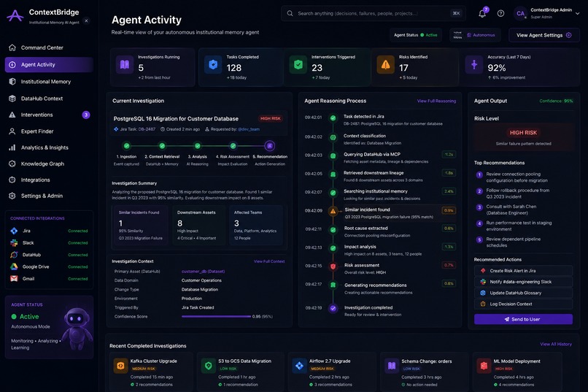Click the Accuracy card icon
The image size is (588, 392).
(474, 65)
